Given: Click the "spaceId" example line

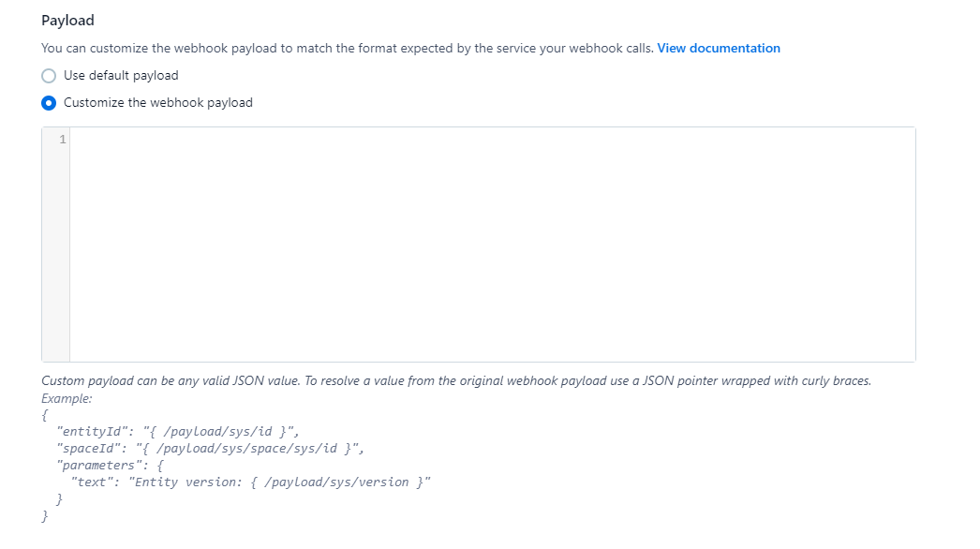Looking at the screenshot, I should pyautogui.click(x=210, y=449).
